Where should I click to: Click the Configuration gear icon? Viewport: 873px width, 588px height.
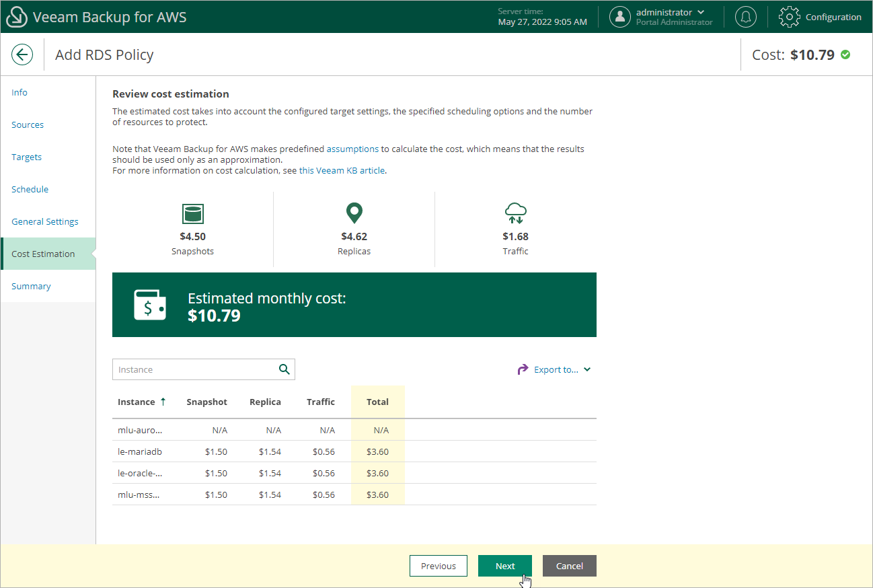788,16
